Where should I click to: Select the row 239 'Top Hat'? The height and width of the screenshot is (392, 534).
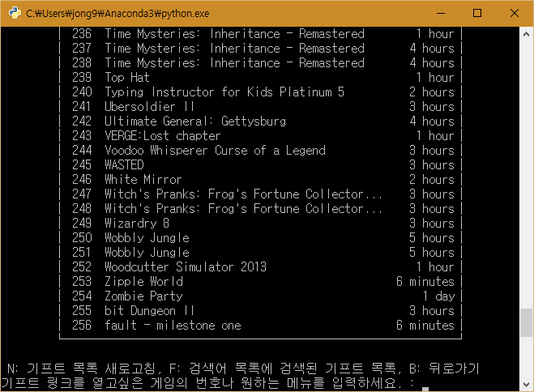261,78
